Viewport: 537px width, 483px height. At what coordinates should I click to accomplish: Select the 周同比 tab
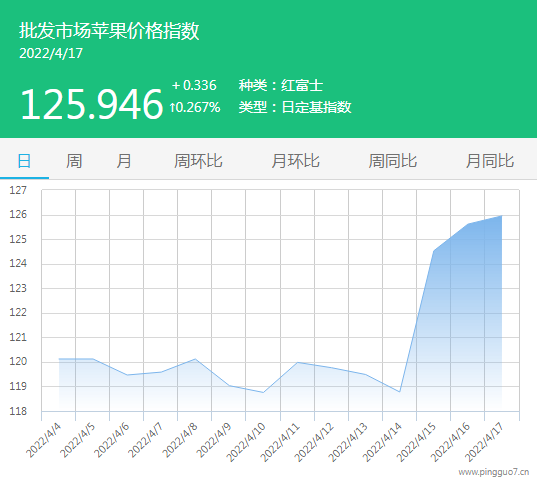tap(392, 160)
